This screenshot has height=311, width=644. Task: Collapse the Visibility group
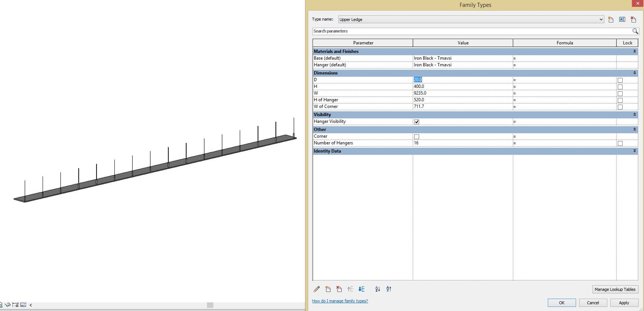click(634, 115)
